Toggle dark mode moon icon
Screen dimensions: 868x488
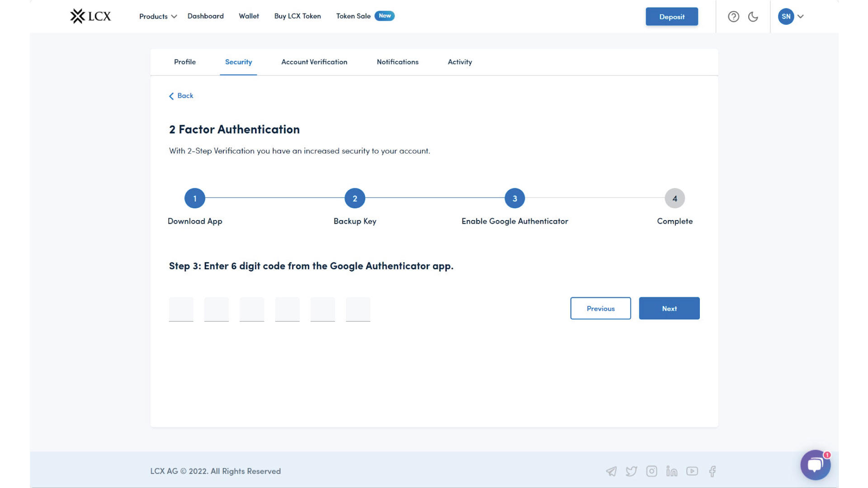point(753,17)
